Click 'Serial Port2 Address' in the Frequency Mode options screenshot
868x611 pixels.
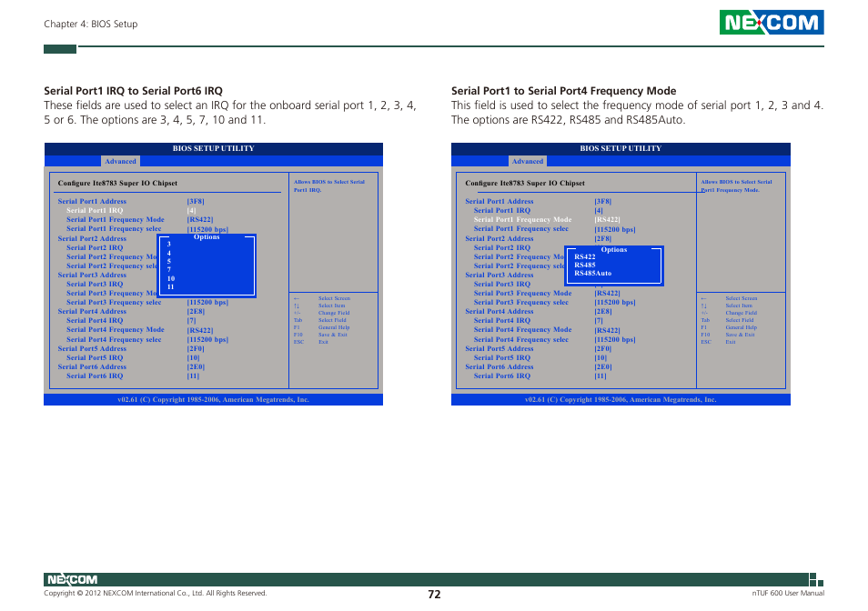(500, 238)
